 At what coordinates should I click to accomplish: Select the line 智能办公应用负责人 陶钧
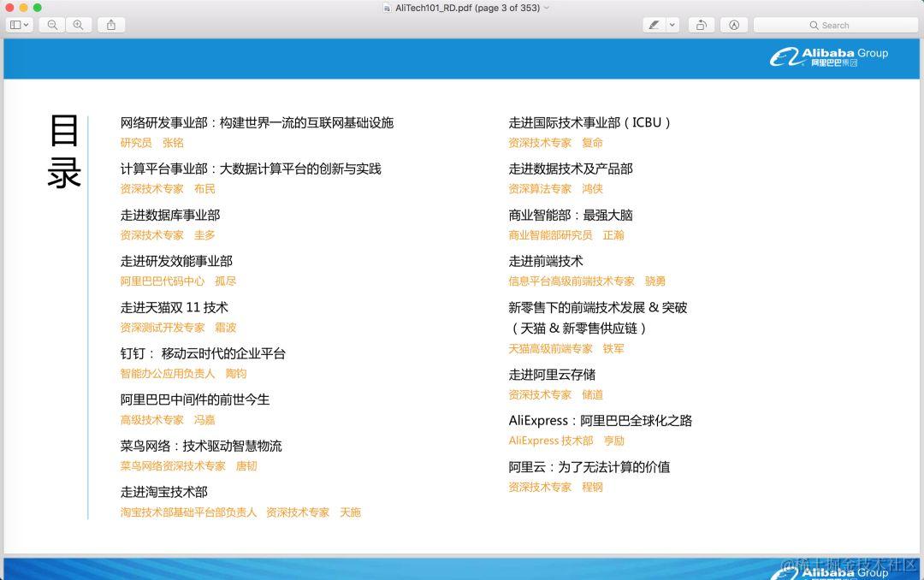[183, 373]
